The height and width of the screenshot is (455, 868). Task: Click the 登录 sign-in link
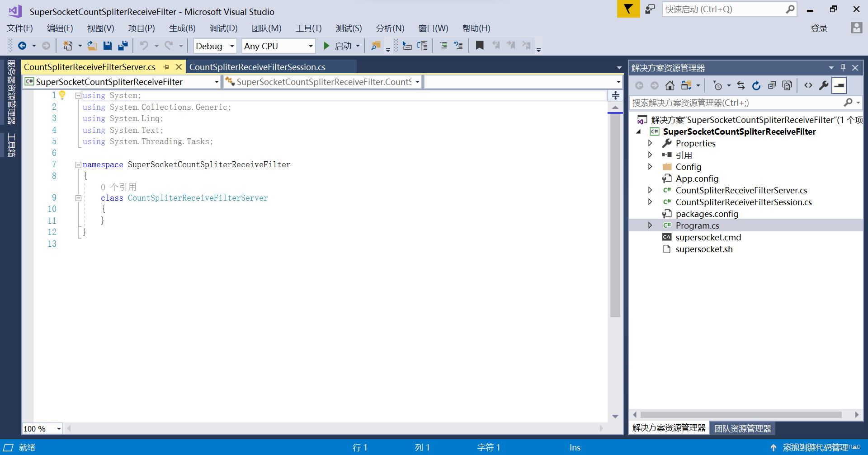[x=819, y=28]
